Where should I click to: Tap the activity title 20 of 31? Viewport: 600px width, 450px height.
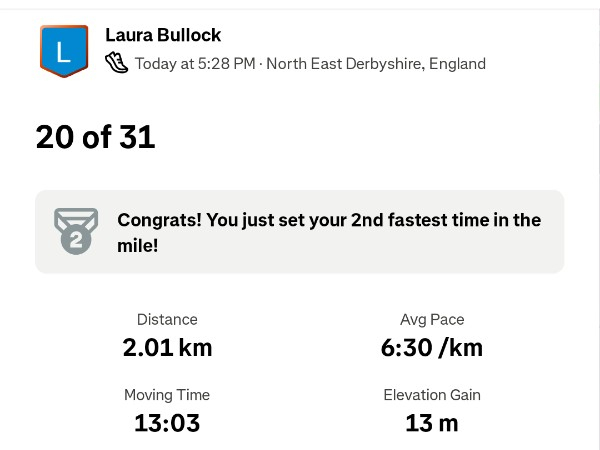[95, 136]
